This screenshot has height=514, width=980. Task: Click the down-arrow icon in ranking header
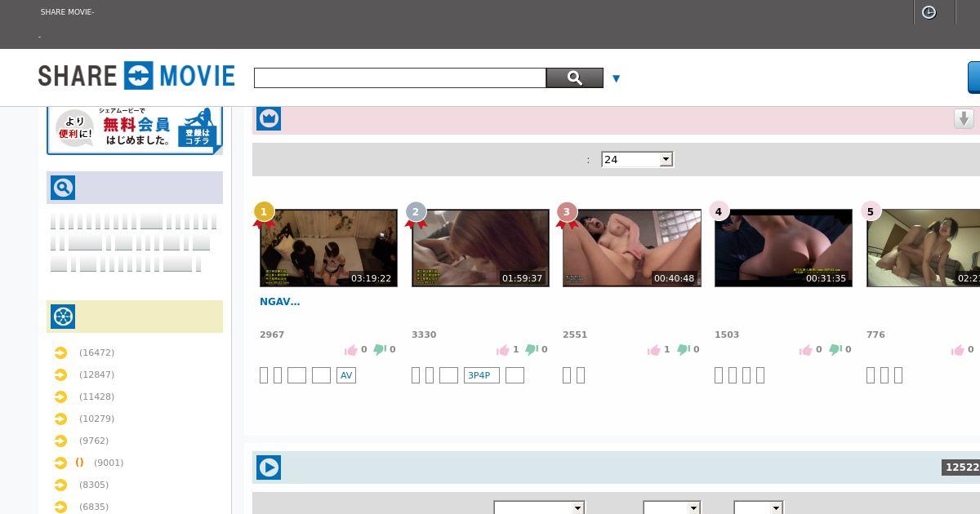coord(964,118)
